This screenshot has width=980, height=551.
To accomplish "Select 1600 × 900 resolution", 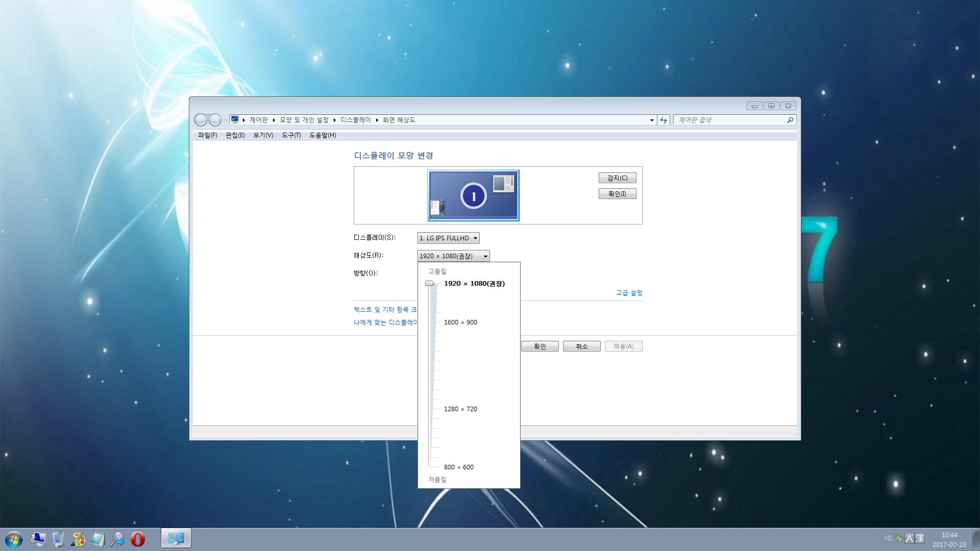I will 460,322.
